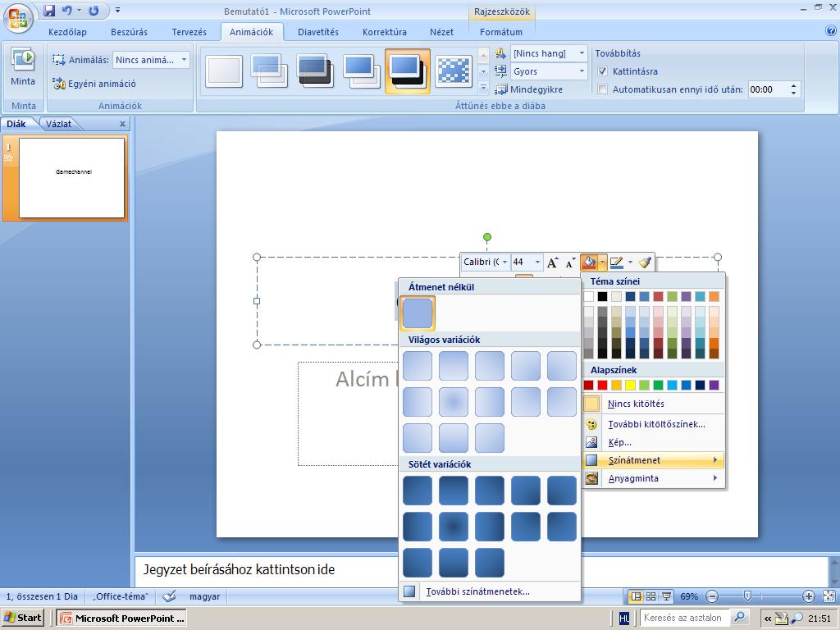Click Microsoft PowerPoint taskbar button

pyautogui.click(x=121, y=619)
